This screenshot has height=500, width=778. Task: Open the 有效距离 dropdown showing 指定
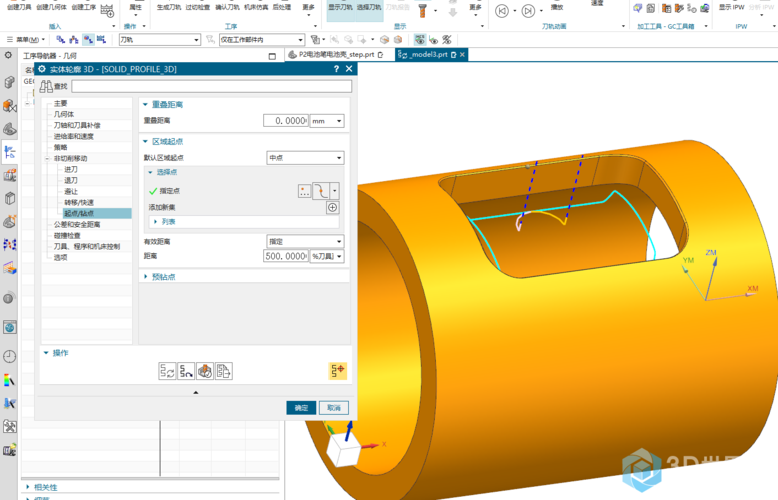(x=304, y=241)
